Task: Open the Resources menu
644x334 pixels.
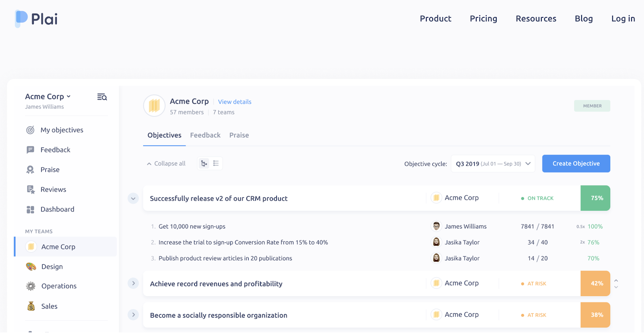Action: [536, 19]
